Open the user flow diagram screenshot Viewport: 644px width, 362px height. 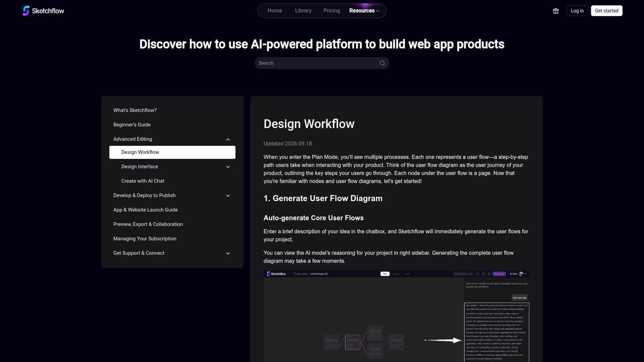pyautogui.click(x=396, y=316)
